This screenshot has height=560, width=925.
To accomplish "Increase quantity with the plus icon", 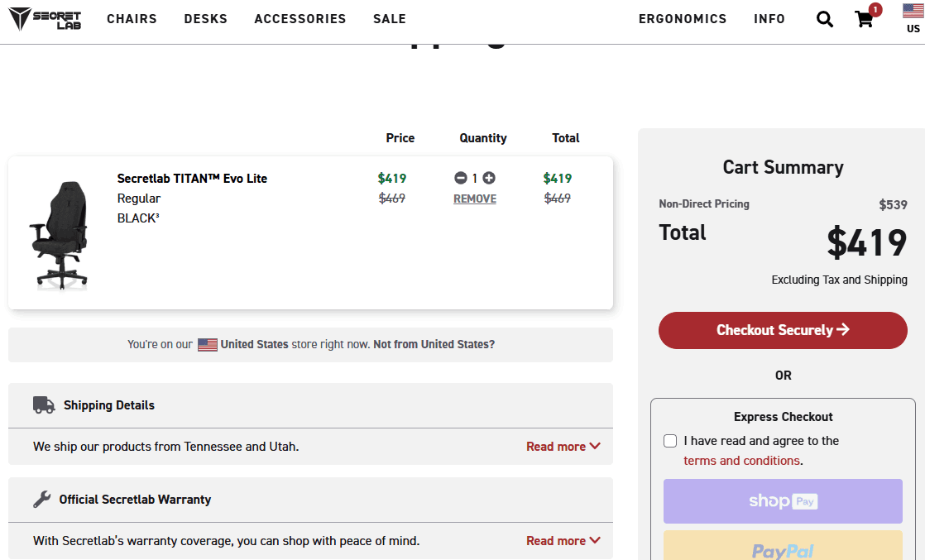I will tap(489, 178).
